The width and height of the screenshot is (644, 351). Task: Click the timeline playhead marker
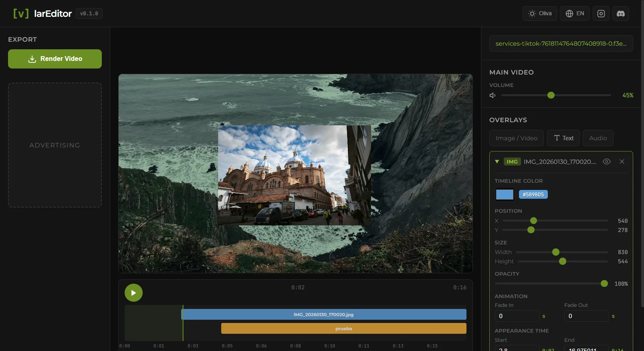pyautogui.click(x=183, y=323)
